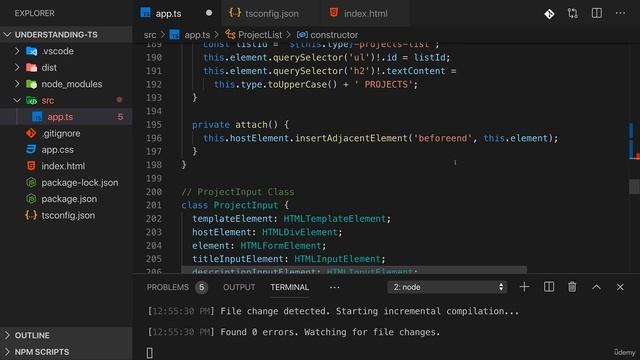Open index.html in the explorer tree
Viewport: 640px width, 360px height.
[x=63, y=166]
